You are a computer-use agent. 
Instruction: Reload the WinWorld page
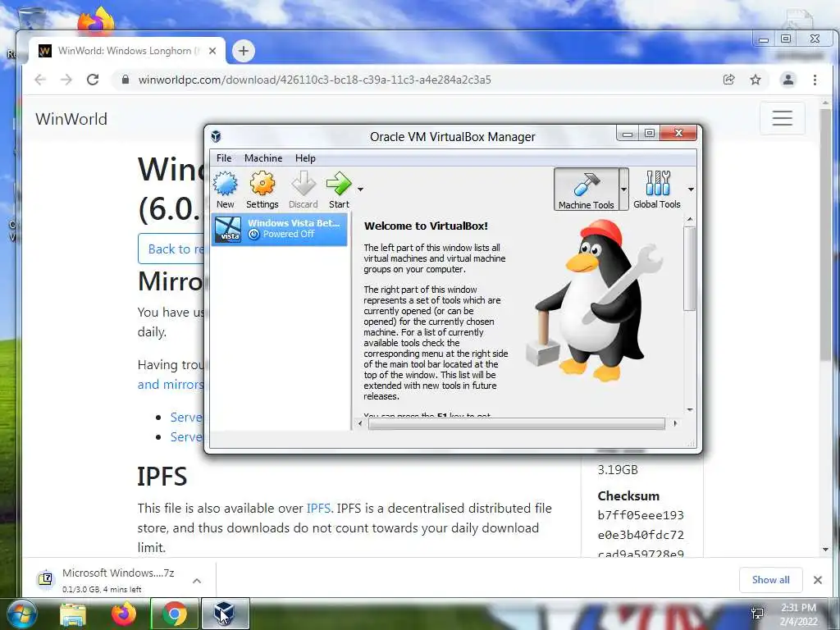pyautogui.click(x=93, y=80)
